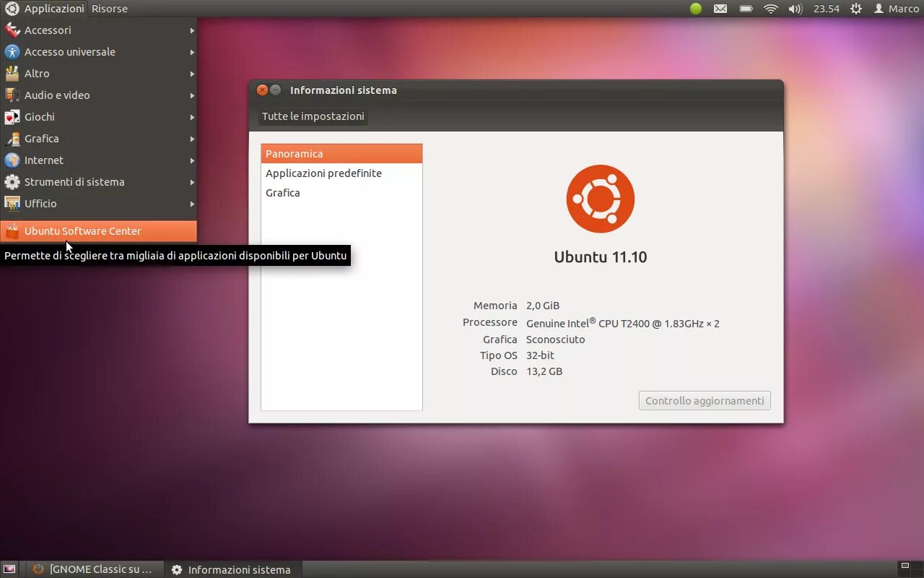924x578 pixels.
Task: Open the battery indicator
Action: [x=746, y=9]
